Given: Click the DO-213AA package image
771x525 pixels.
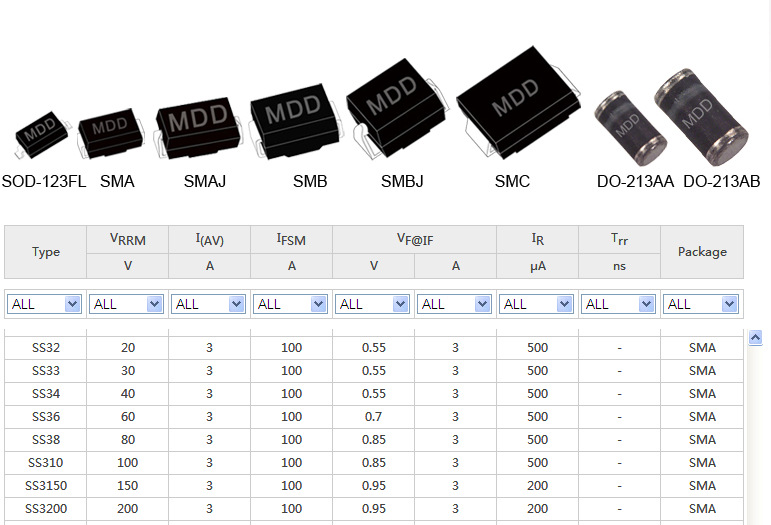Looking at the screenshot, I should point(629,128).
